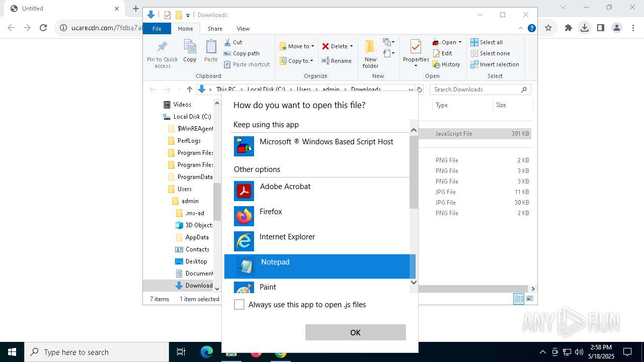Screen dimensions: 644x362
Task: Expand the Open dropdown arrow
Action: coord(460,42)
